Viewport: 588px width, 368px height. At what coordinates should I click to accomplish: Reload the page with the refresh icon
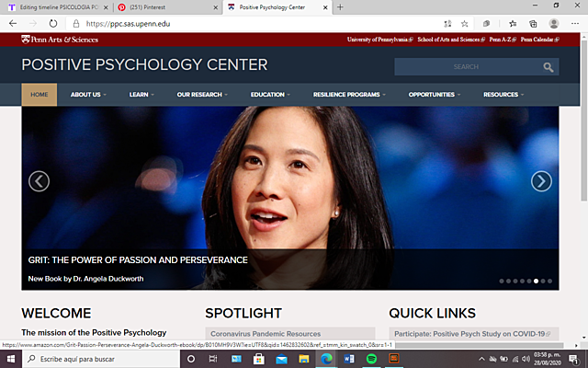coord(53,24)
